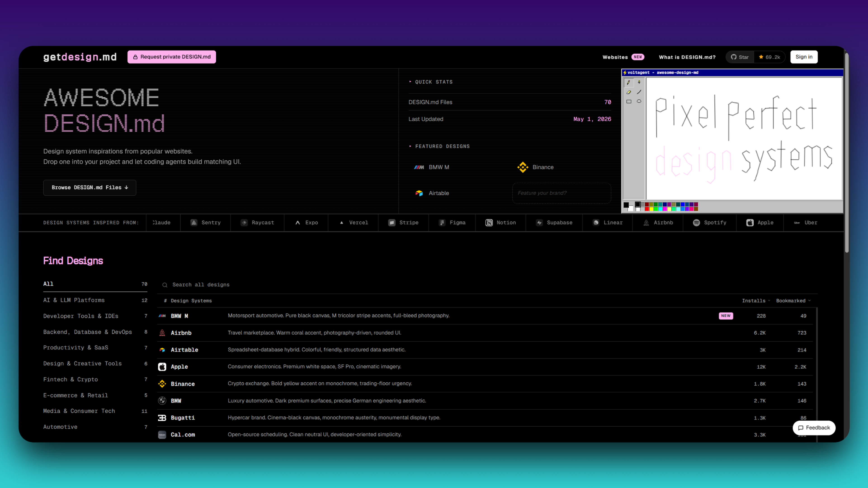The height and width of the screenshot is (488, 868).
Task: Click the Notion logo in the ticker
Action: pyautogui.click(x=489, y=223)
